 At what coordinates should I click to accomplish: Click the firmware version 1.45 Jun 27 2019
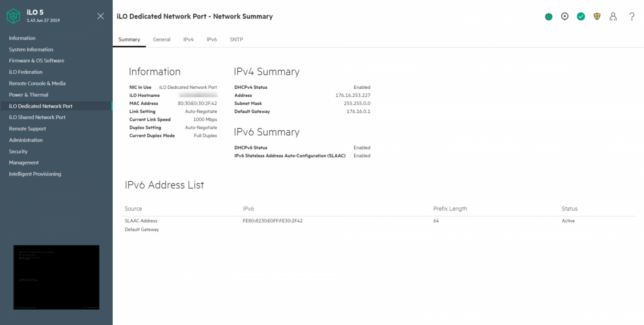pos(43,20)
